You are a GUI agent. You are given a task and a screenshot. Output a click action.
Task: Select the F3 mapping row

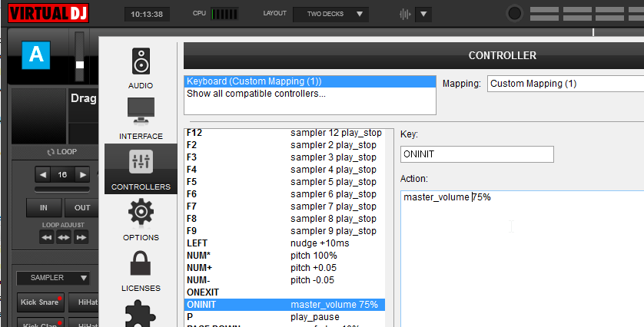point(284,157)
